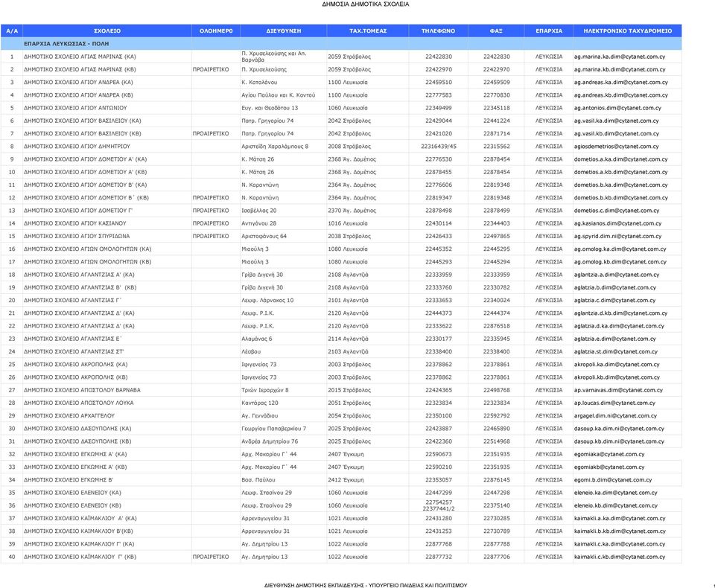Image resolution: width=715 pixels, height=588 pixels.
Task: Select school ΔΗΜΟΤΙΚΟ ΣΧΟΛΕΙΟ ΑΓΛΑΝΤΖΙΑΣ Ε΄
Action: (x=72, y=339)
